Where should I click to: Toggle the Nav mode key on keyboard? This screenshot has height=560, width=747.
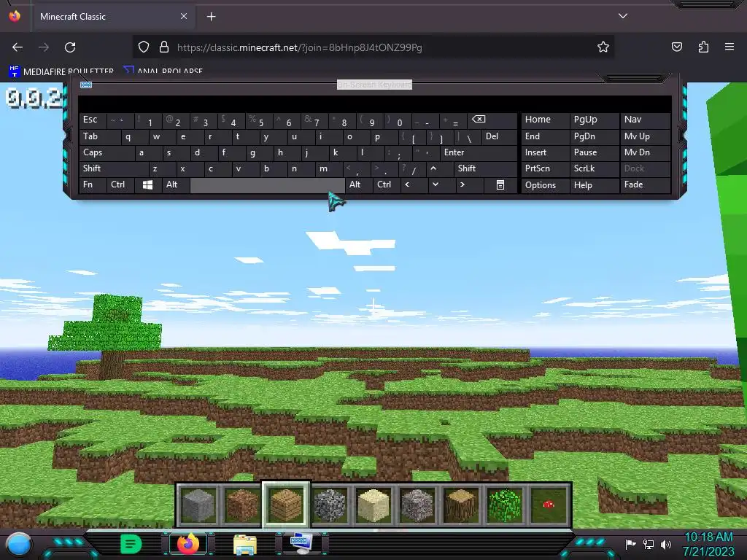click(x=645, y=120)
